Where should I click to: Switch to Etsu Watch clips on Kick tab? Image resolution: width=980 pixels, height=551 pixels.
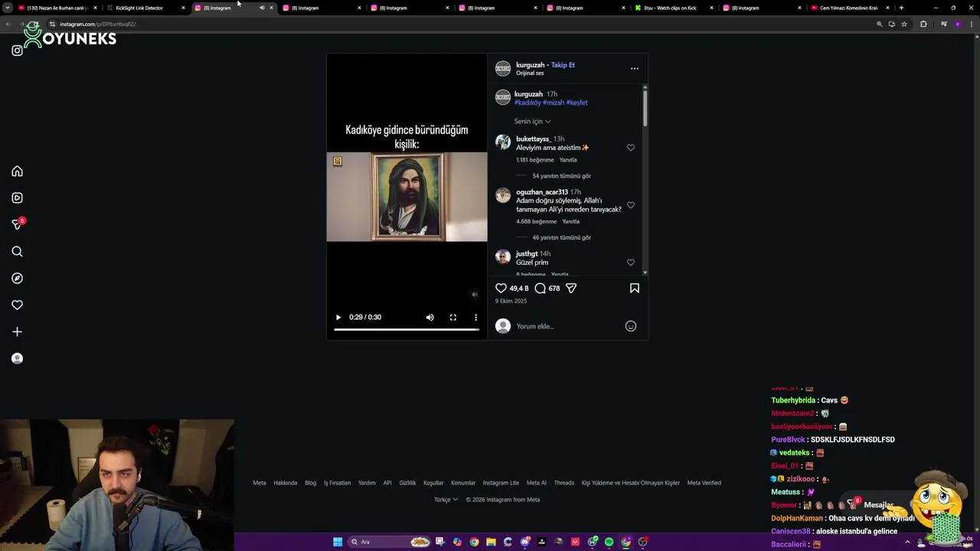click(x=674, y=8)
